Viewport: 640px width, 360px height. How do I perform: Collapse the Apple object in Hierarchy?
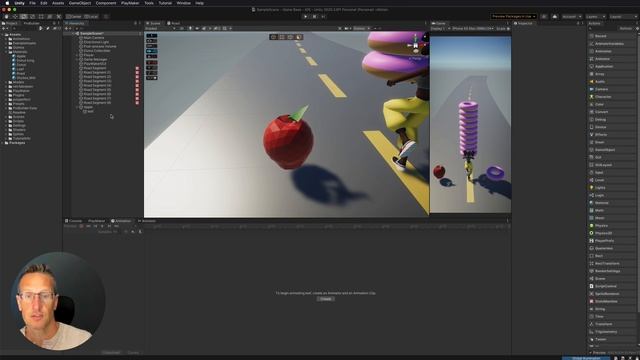point(77,107)
